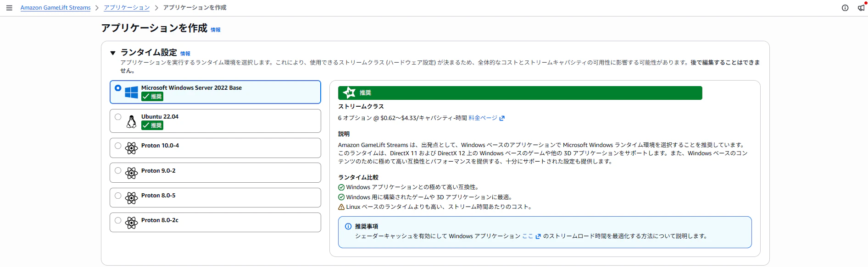Go to アプリケーション breadcrumb link
Screen dimensions: 868x267
click(x=127, y=8)
